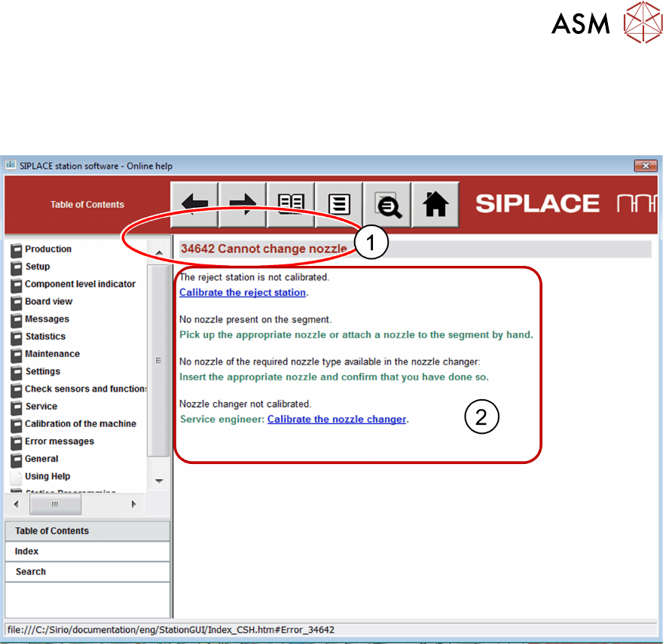Image resolution: width=663 pixels, height=644 pixels.
Task: Follow the Calibrate the nozzle changer link
Action: [337, 420]
